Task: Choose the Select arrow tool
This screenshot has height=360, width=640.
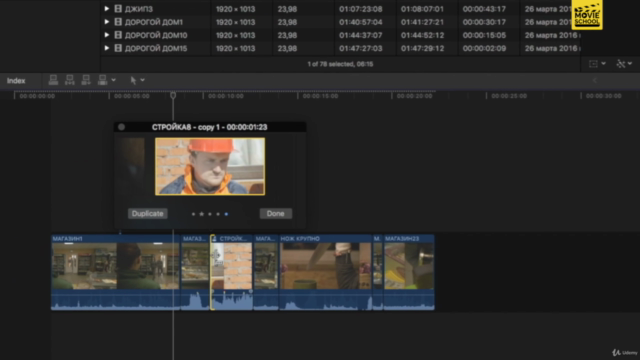Action: coord(133,80)
